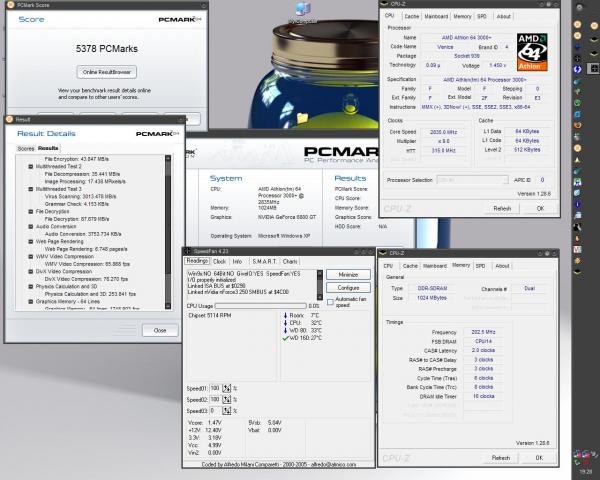Click Refresh in memory CPU-Z window

pyautogui.click(x=501, y=457)
